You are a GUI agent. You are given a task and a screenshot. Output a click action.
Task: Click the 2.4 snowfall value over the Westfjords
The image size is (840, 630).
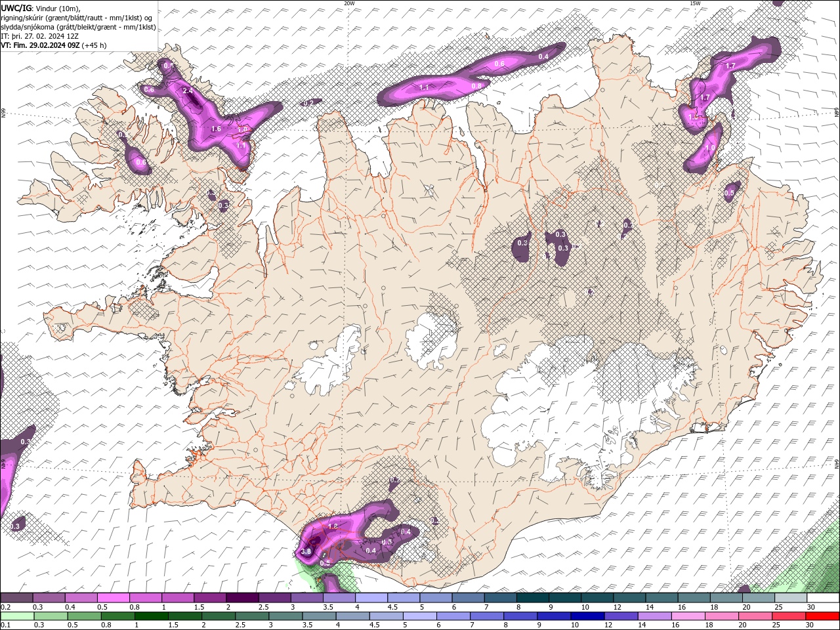tap(188, 91)
